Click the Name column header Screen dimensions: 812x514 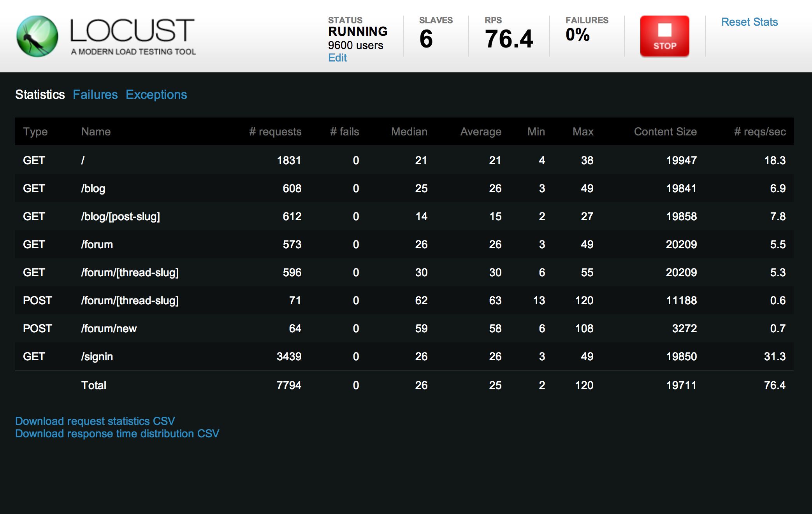96,132
